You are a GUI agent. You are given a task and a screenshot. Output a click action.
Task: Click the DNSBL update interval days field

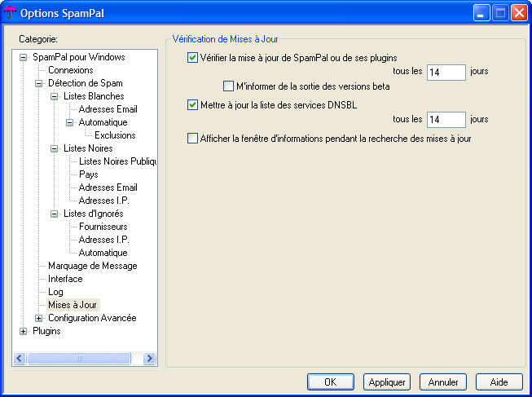click(x=446, y=120)
